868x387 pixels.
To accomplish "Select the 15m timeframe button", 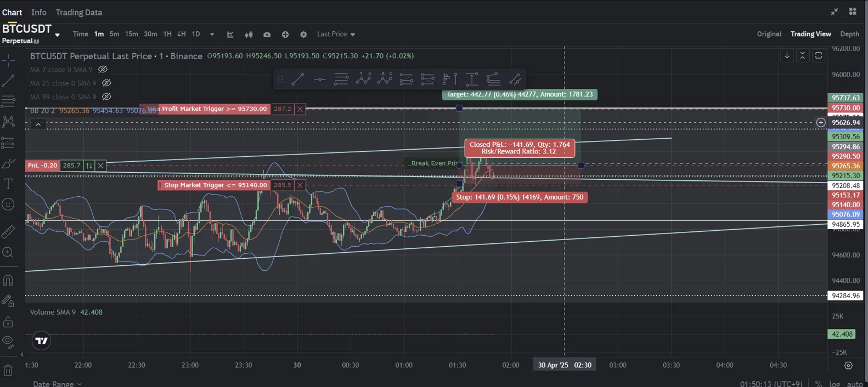I will pyautogui.click(x=132, y=34).
